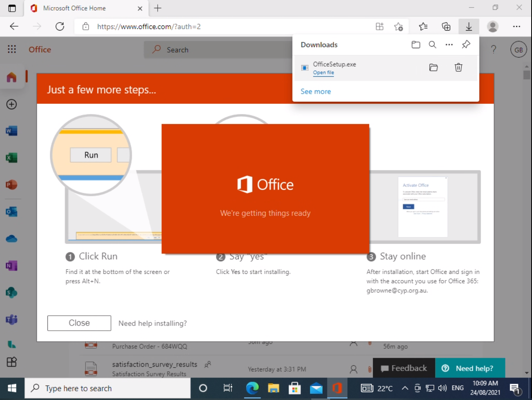Go back to previous page

14,27
